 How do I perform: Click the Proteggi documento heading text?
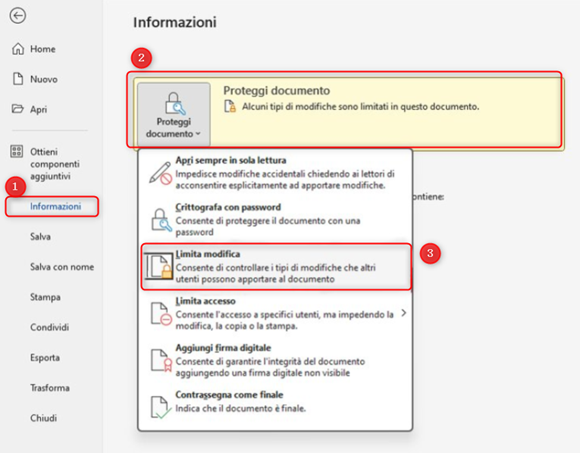coord(276,91)
